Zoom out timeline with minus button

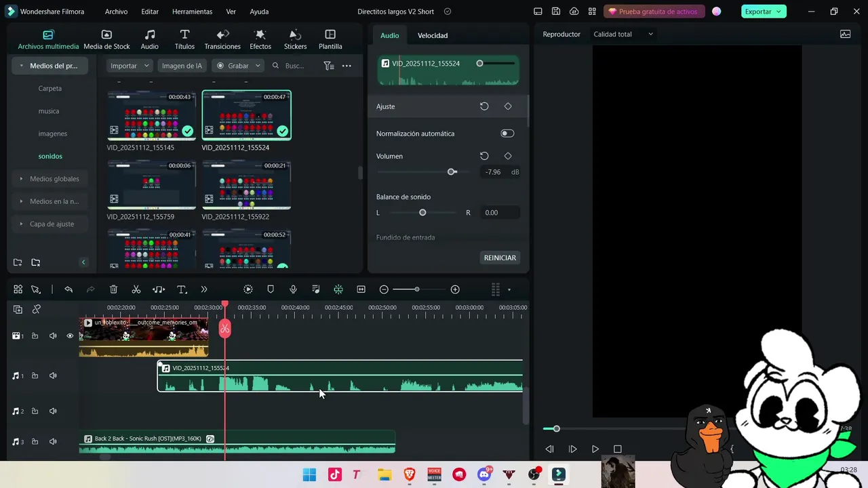(x=384, y=289)
